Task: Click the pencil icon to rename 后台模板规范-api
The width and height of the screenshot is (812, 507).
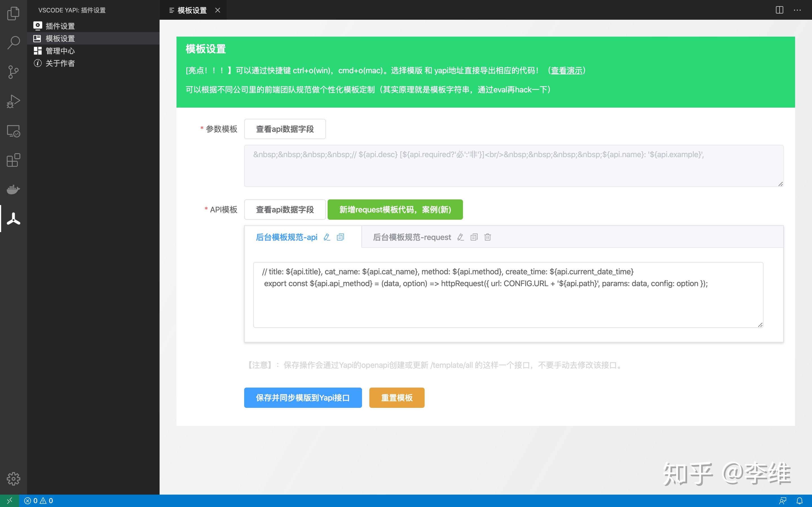Action: click(327, 237)
